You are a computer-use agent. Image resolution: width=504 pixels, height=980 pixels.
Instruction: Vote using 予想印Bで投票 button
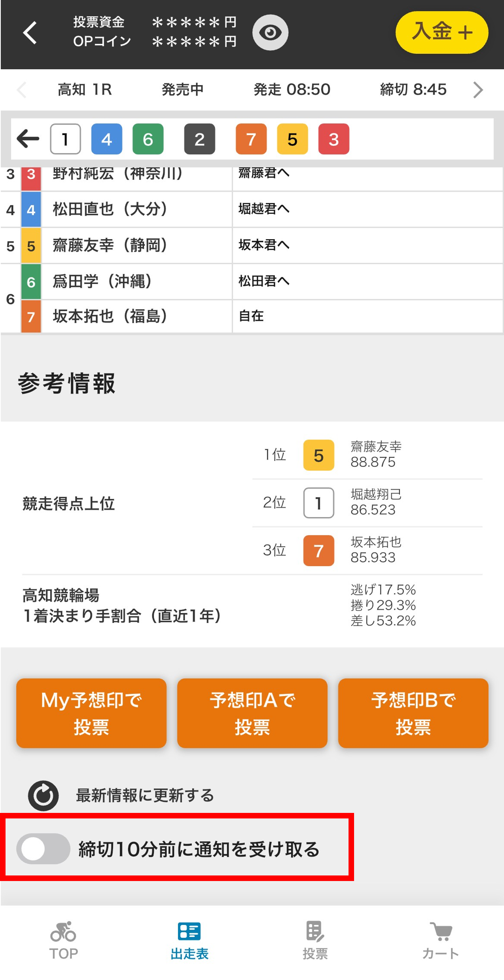click(x=413, y=713)
